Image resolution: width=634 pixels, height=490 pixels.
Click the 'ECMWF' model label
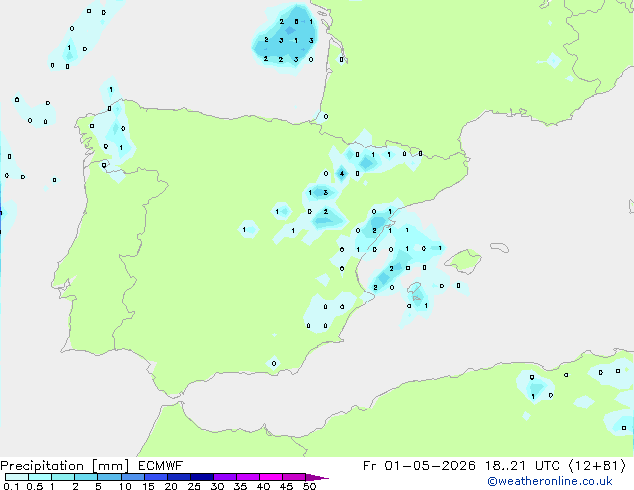click(x=161, y=466)
